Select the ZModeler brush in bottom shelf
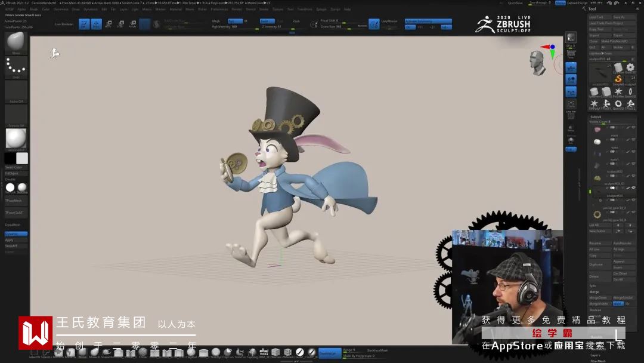The image size is (644, 363). click(289, 352)
